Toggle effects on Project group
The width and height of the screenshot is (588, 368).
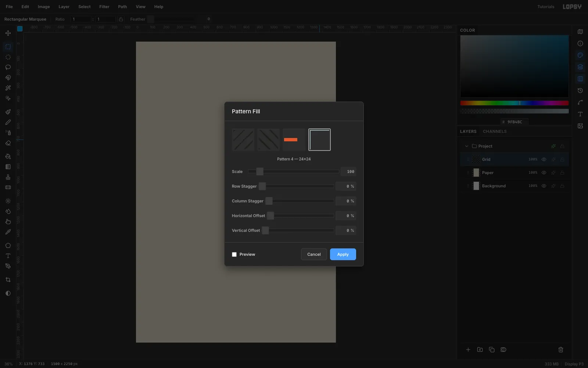coord(553,146)
